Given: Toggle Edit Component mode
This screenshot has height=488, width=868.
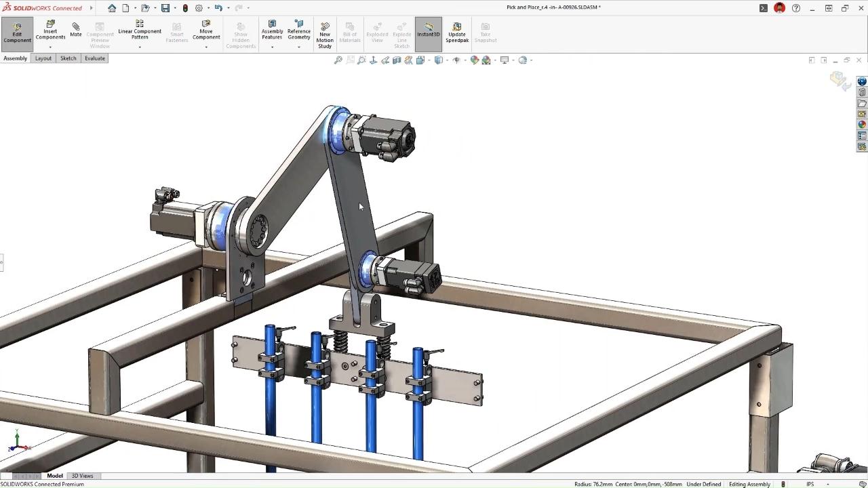Looking at the screenshot, I should [17, 33].
